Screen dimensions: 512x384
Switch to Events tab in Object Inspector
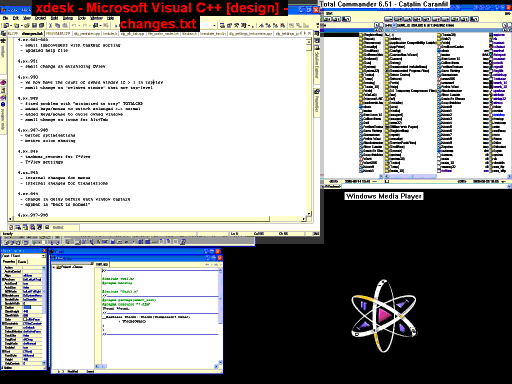22,262
